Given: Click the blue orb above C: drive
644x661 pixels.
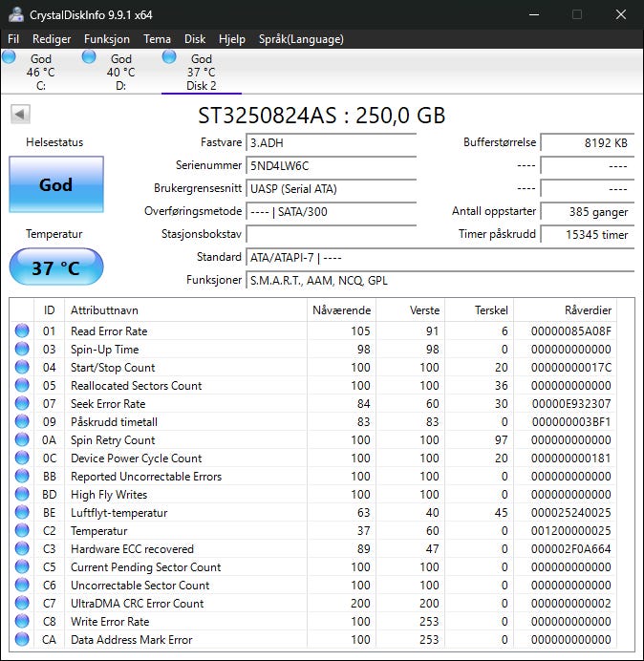Looking at the screenshot, I should point(9,57).
